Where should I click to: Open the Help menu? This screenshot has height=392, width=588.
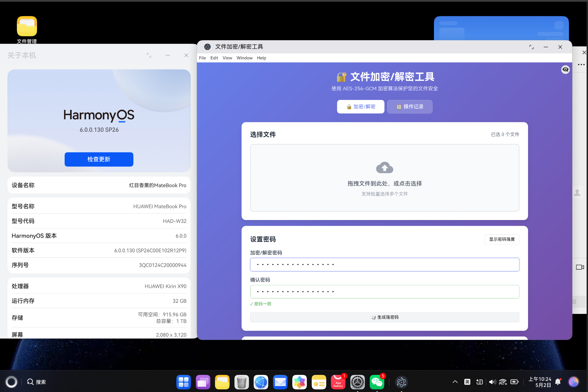point(262,58)
